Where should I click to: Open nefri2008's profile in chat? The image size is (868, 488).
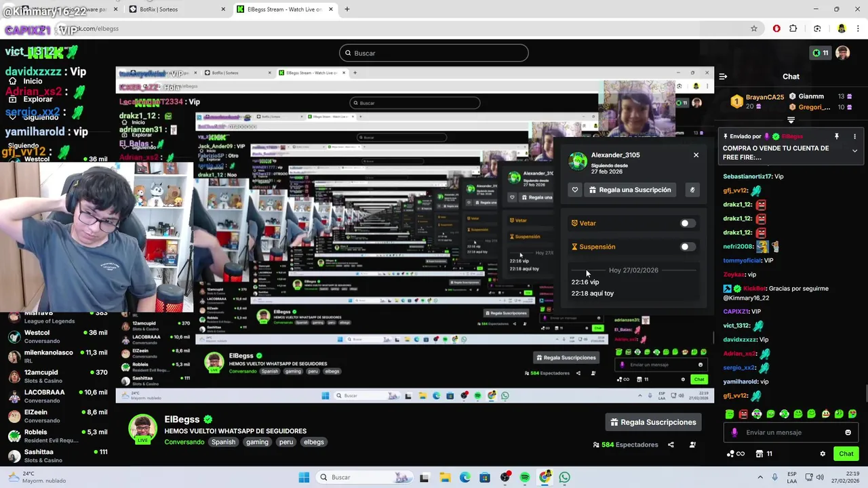pyautogui.click(x=738, y=247)
